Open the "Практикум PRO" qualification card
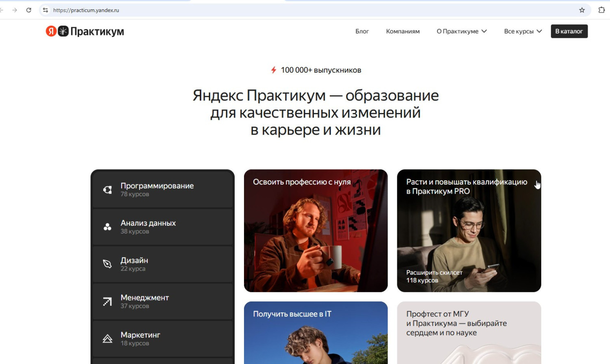 [x=469, y=231]
